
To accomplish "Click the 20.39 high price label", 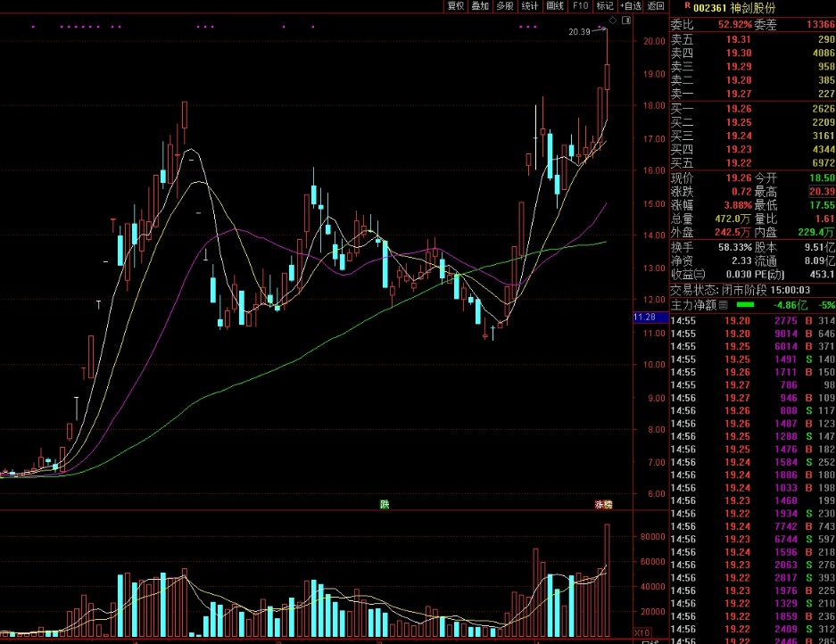I will [579, 32].
